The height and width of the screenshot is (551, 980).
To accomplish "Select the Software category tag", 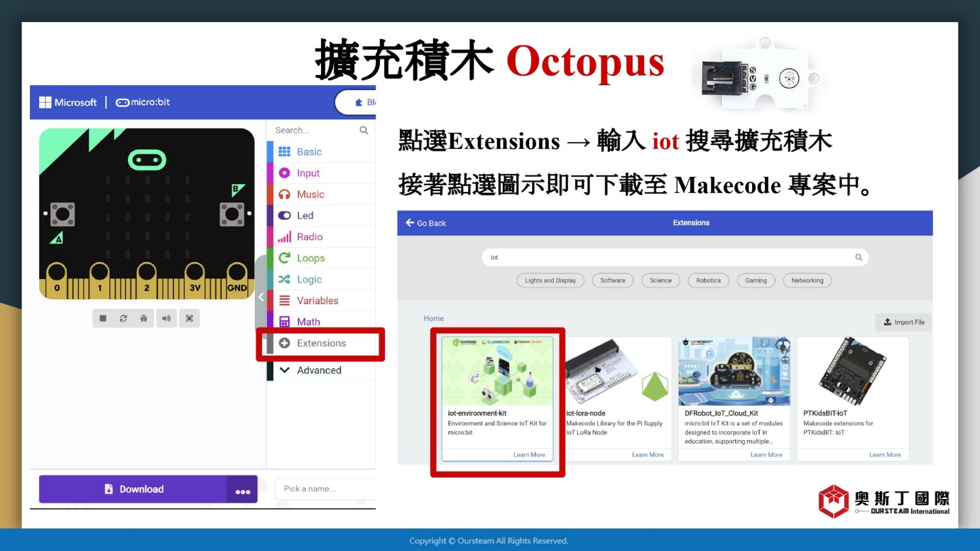I will coord(612,280).
